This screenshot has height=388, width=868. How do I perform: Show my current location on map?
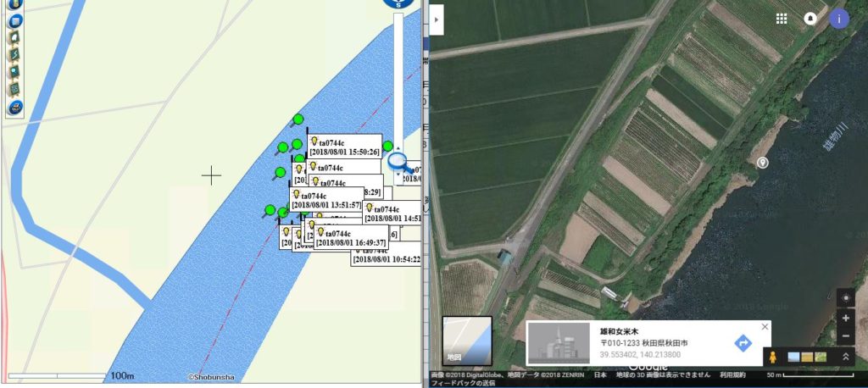[845, 297]
